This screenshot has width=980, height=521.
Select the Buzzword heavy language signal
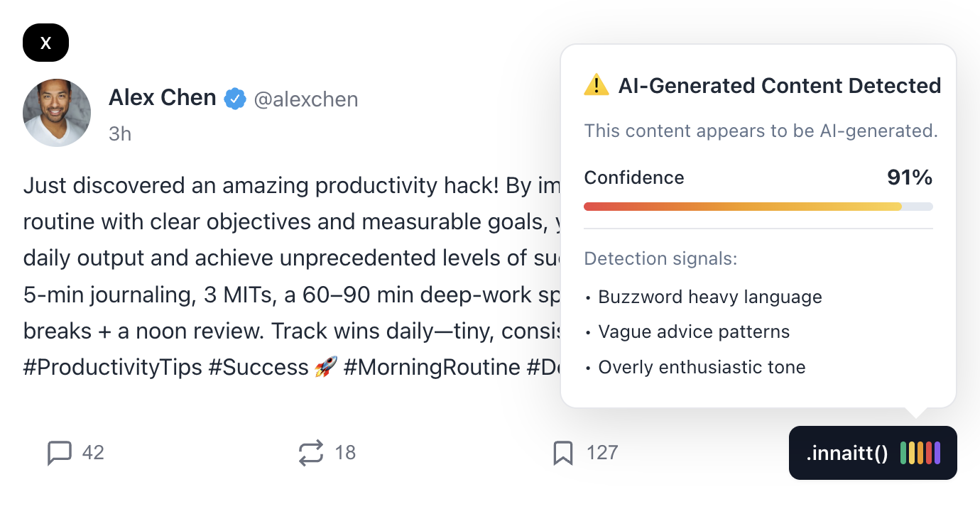[709, 297]
